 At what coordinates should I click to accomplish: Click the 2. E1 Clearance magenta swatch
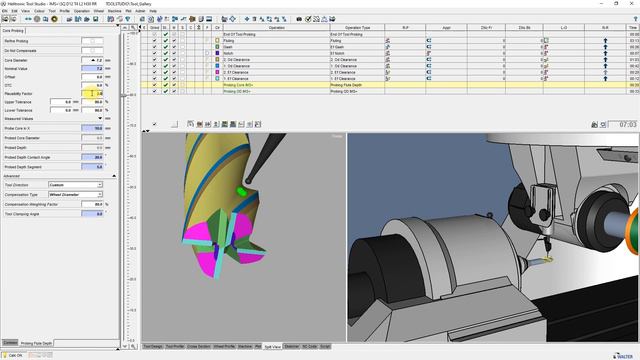[x=217, y=72]
